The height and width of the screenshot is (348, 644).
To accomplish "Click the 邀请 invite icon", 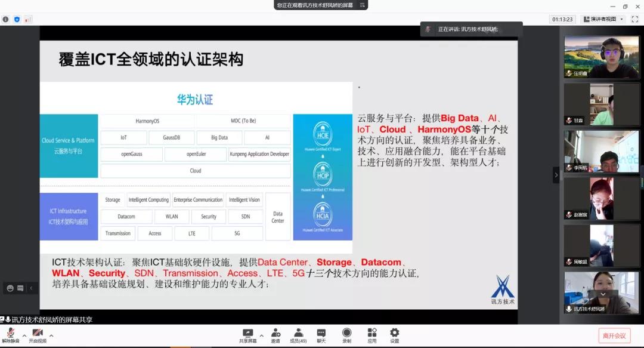I will click(x=275, y=334).
